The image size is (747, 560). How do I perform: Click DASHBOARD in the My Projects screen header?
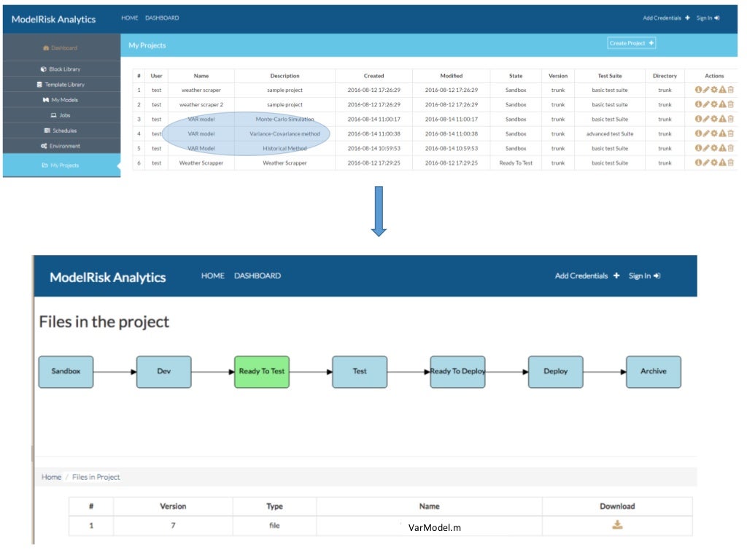click(x=162, y=17)
